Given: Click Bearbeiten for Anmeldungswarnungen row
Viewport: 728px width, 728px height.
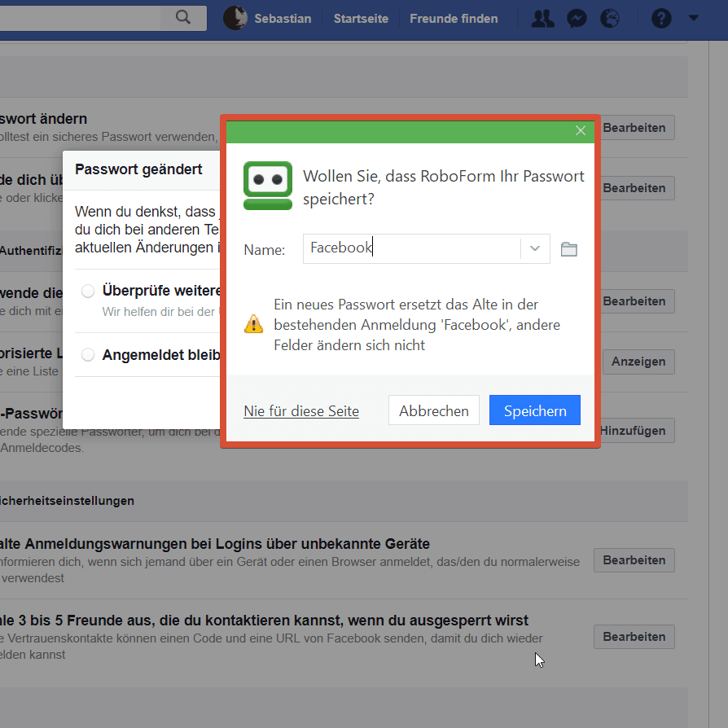Looking at the screenshot, I should click(634, 560).
